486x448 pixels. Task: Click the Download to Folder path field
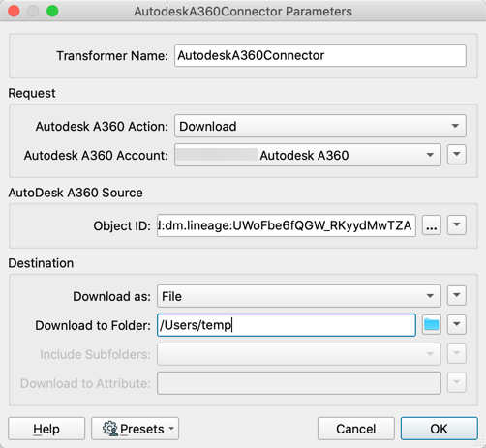pos(287,325)
